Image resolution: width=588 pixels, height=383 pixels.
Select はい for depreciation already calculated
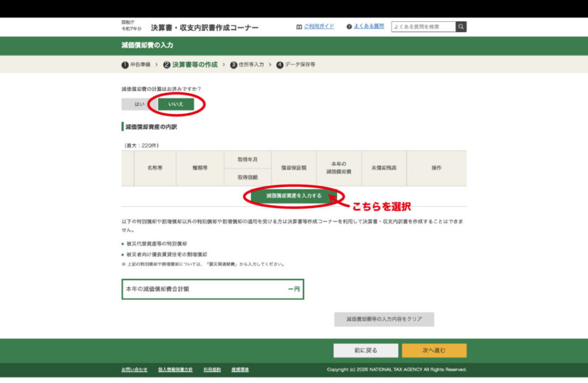[139, 104]
